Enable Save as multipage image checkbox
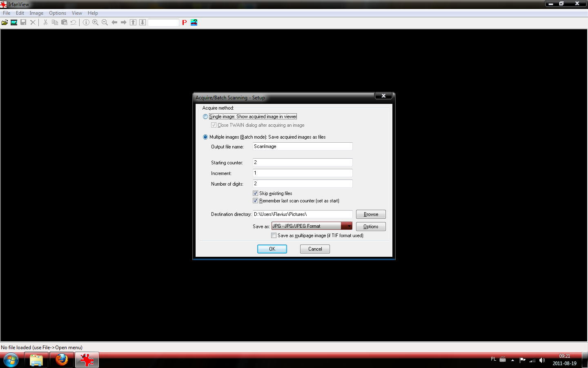This screenshot has width=588, height=368. [x=274, y=236]
